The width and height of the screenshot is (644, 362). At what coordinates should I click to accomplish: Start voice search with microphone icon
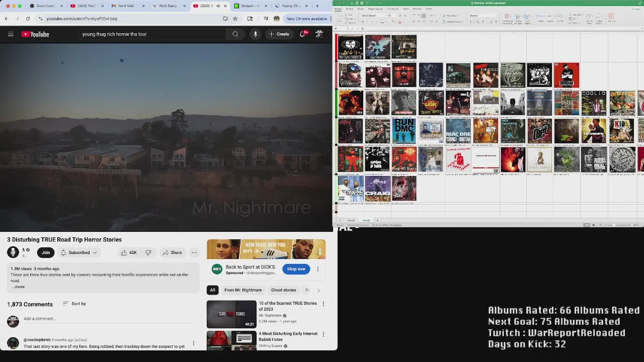(255, 34)
